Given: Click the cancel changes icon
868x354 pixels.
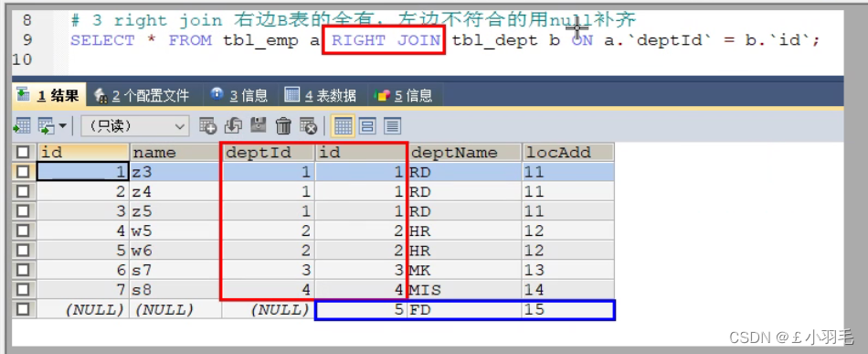Looking at the screenshot, I should click(x=308, y=126).
